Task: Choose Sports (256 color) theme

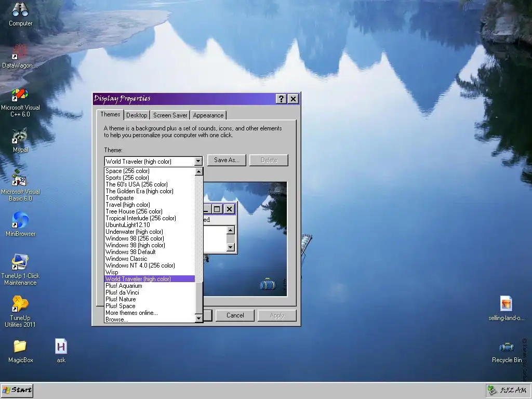Action: [x=150, y=178]
